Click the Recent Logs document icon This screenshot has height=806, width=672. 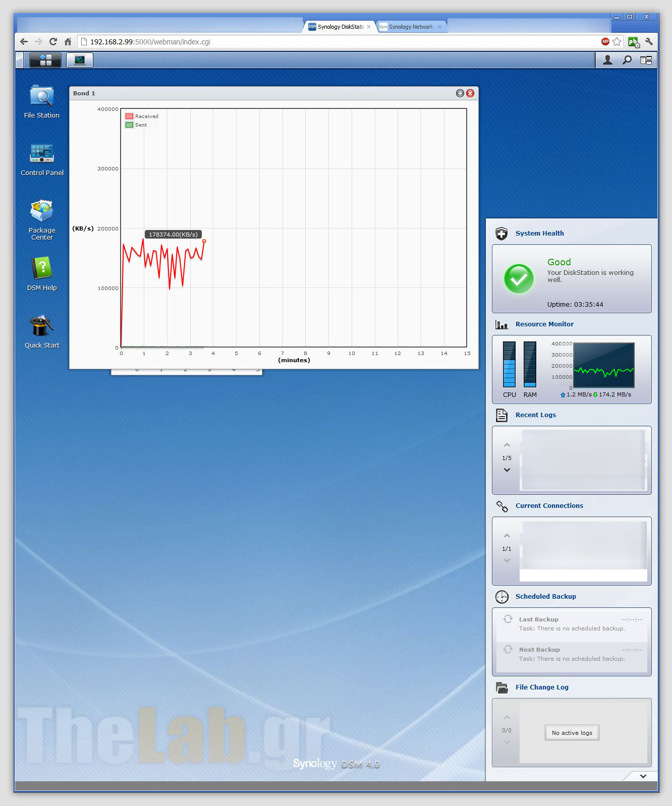pyautogui.click(x=501, y=415)
